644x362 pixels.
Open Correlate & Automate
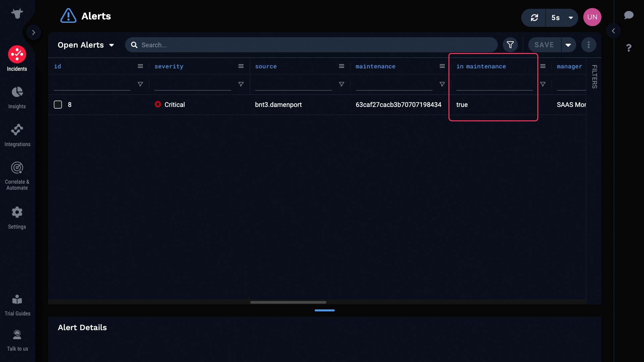[x=17, y=176]
